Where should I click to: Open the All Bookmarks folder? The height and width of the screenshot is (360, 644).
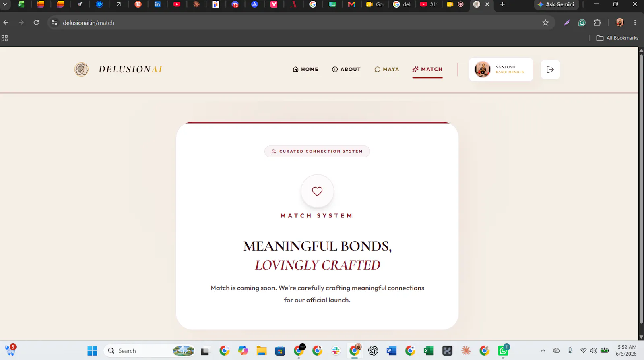coord(617,38)
